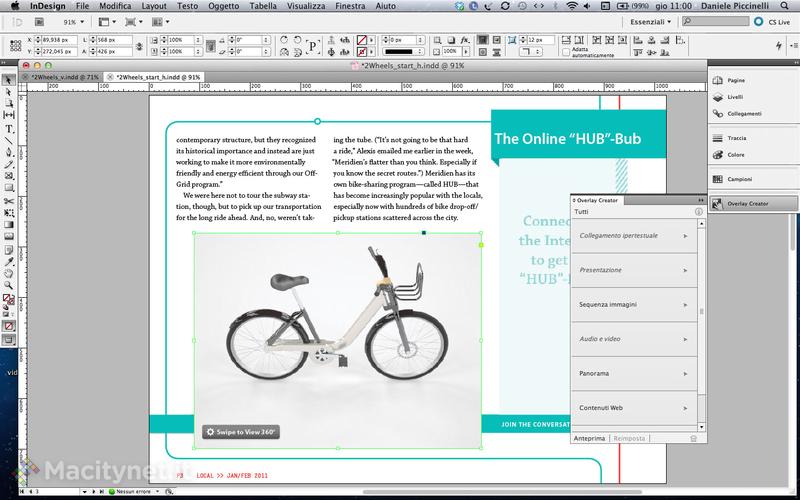Click the Overlay Creator info icon

[698, 213]
